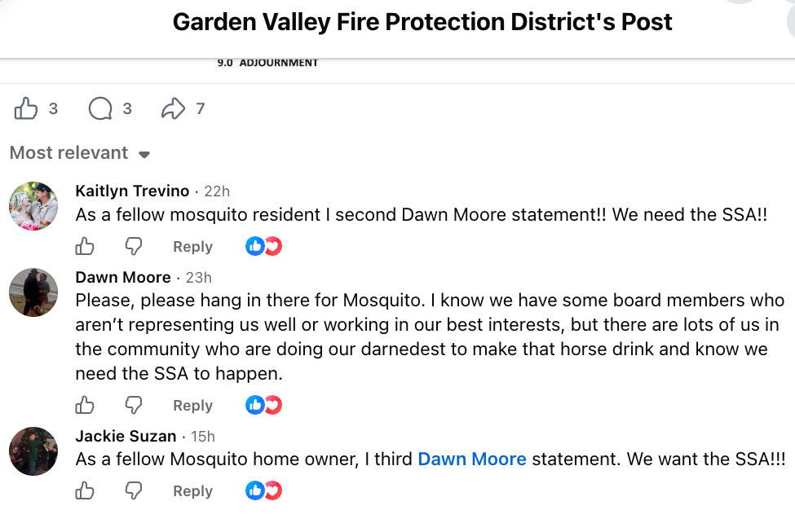795x532 pixels.
Task: View reactions on Dawn Moore's comment
Action: coord(263,405)
